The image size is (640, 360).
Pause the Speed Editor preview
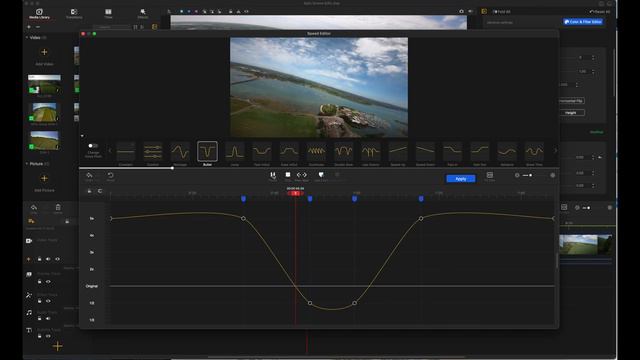pos(273,176)
